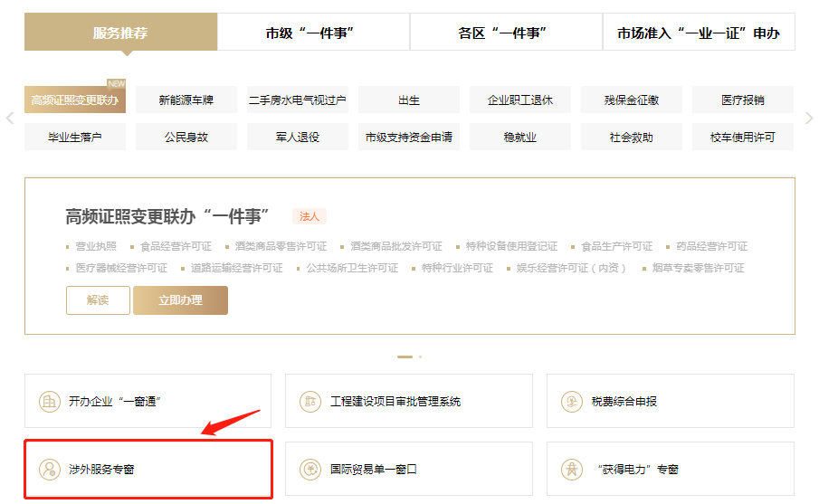Click the 立即办理 button
Screen dimensions: 819x504
tap(180, 300)
